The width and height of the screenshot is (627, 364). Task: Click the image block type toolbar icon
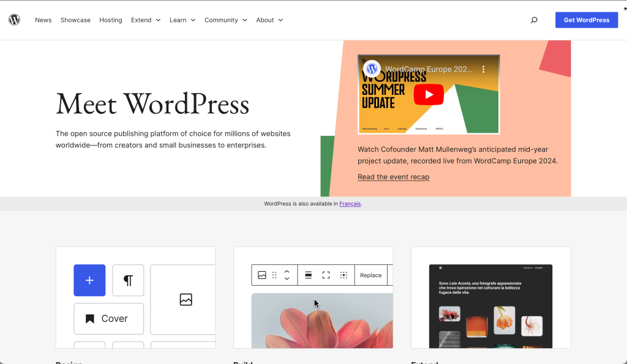pos(262,275)
